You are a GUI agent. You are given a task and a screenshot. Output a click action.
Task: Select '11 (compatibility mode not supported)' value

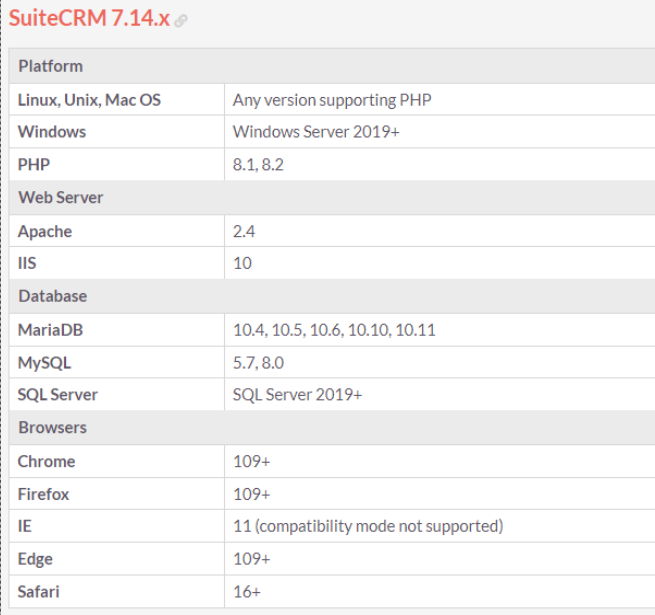[x=368, y=526]
